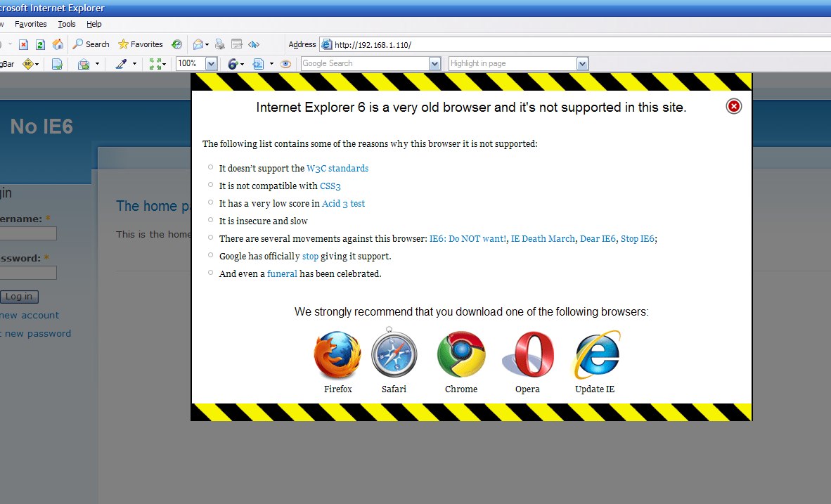Image resolution: width=831 pixels, height=504 pixels.
Task: Expand the Google Search dropdown arrow
Action: (x=435, y=63)
